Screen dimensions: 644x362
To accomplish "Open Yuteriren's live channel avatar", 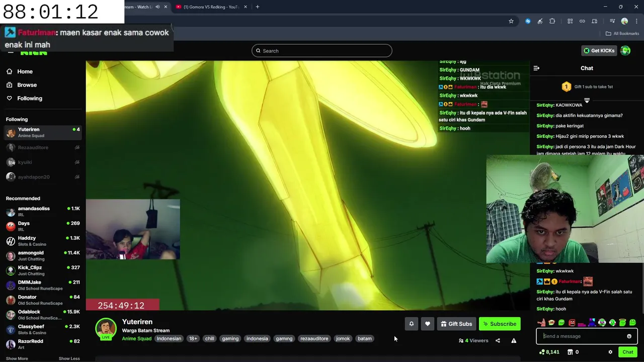I will (106, 329).
